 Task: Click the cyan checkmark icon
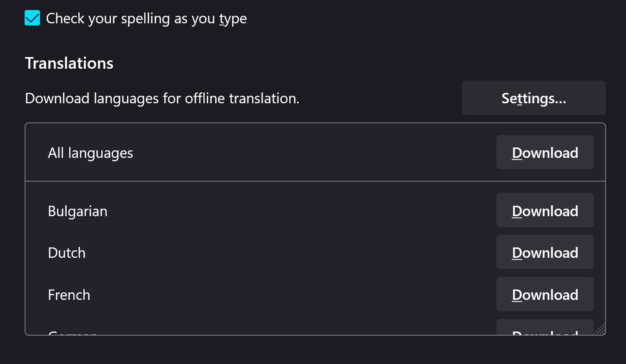pyautogui.click(x=32, y=18)
